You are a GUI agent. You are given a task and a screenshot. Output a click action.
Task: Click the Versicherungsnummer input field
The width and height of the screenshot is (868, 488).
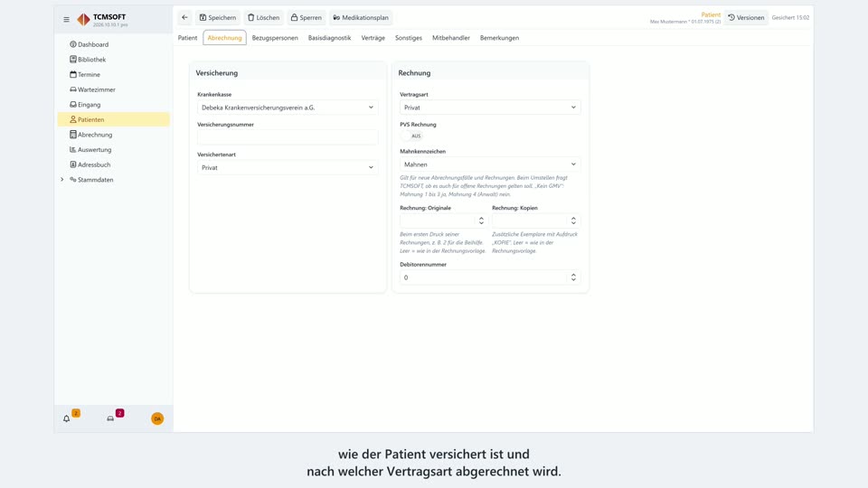click(288, 137)
